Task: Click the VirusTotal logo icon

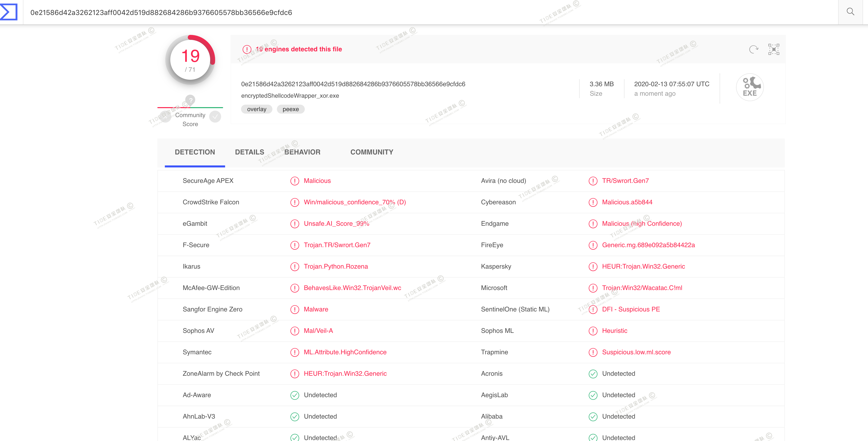Action: 9,12
